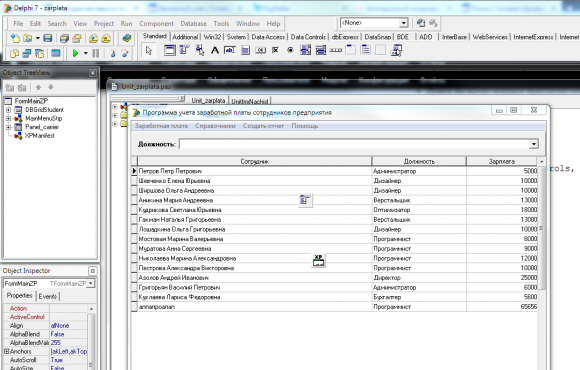The height and width of the screenshot is (370, 580).
Task: Expand the Anchors property
Action: tap(6, 351)
